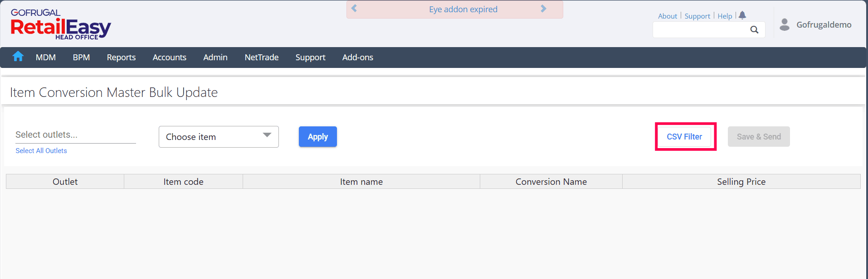Open the About link at top
The image size is (868, 279).
[667, 16]
